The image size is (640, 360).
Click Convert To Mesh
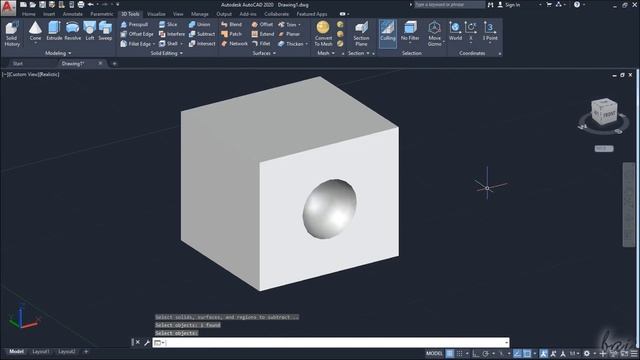323,33
